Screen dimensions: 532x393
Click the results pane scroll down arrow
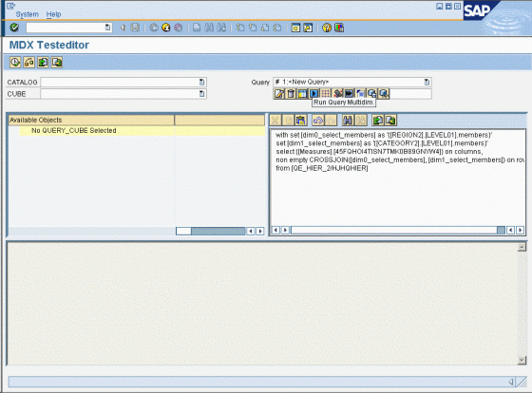click(522, 360)
